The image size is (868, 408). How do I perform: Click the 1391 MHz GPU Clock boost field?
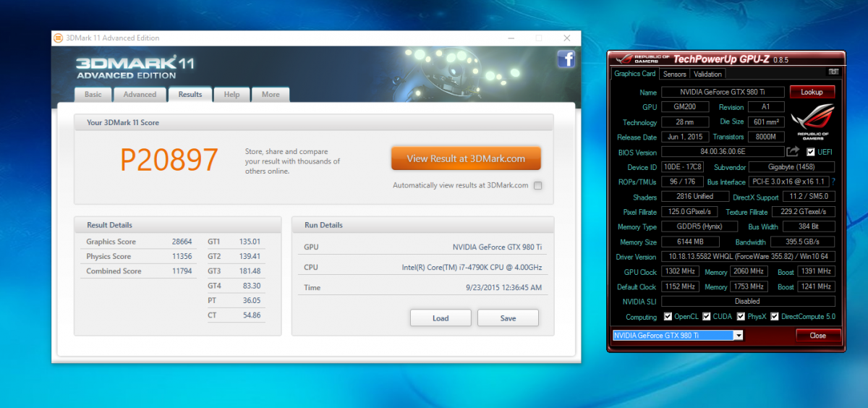click(x=817, y=271)
